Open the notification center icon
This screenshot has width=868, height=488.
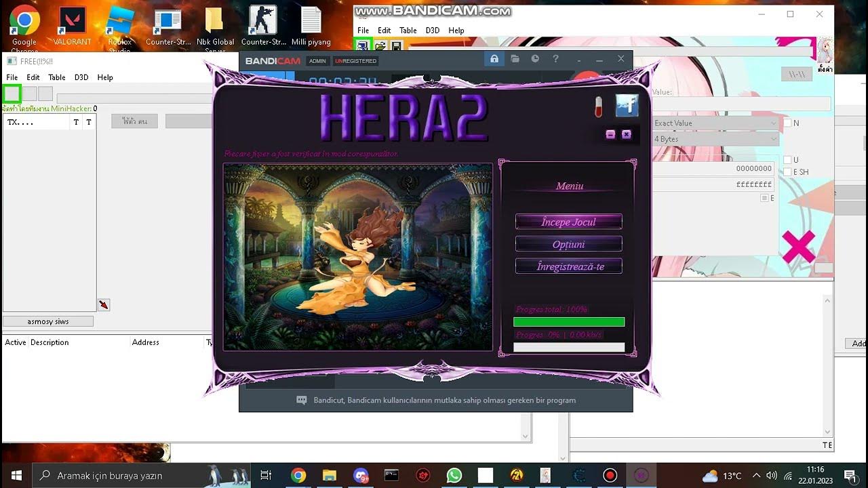coord(850,475)
